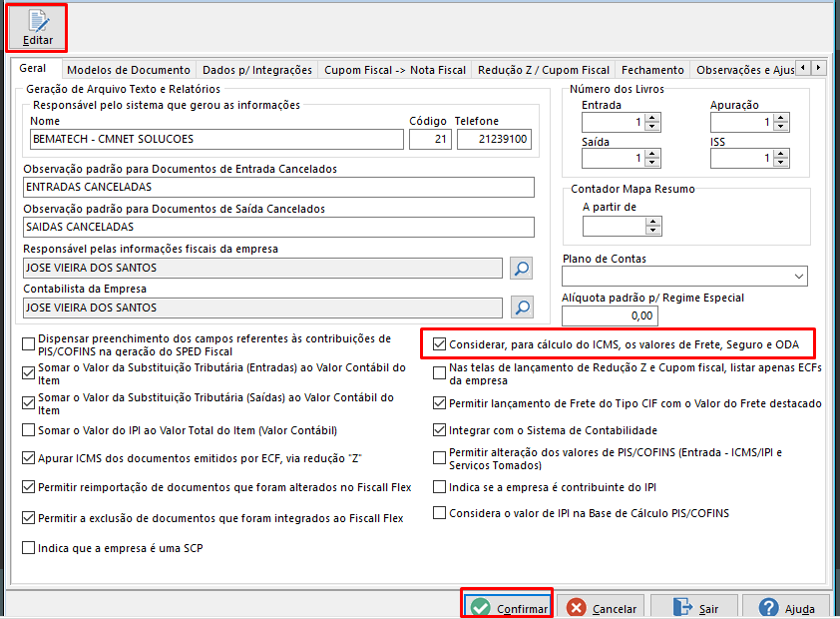Click the Responsável fiscal JOSE VIEIRA DOS SANTOS field
Viewport: 840px width, 619px height.
click(262, 268)
